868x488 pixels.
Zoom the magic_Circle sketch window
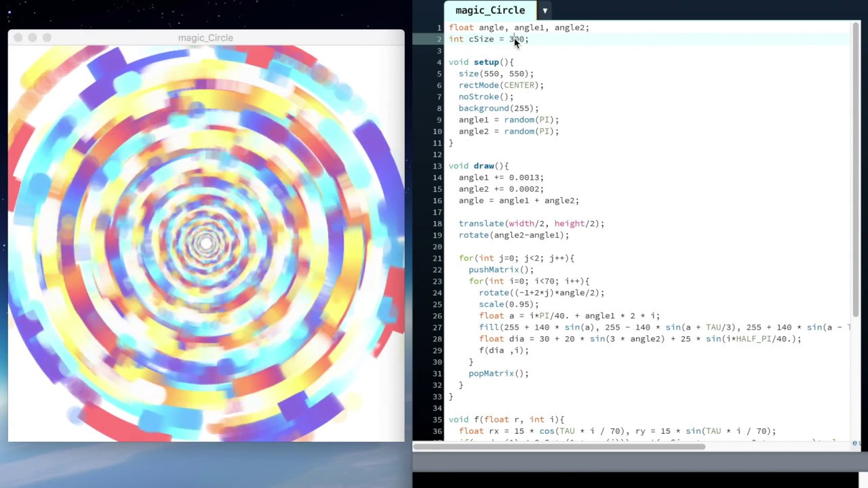[47, 38]
